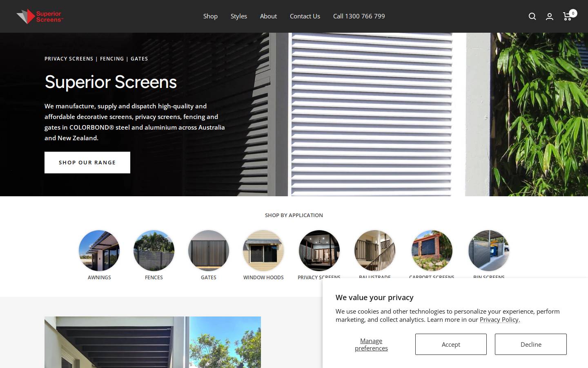The height and width of the screenshot is (368, 588).
Task: View the shopping cart icon
Action: [x=568, y=16]
